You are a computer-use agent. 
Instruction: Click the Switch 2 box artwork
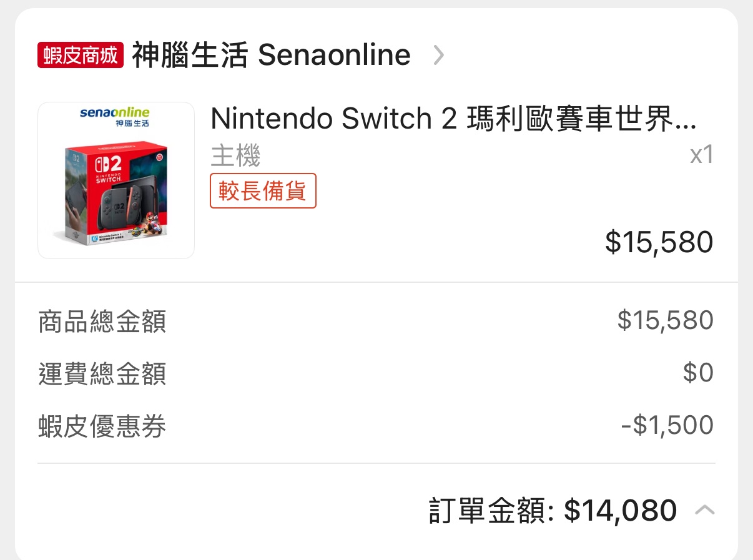(116, 192)
